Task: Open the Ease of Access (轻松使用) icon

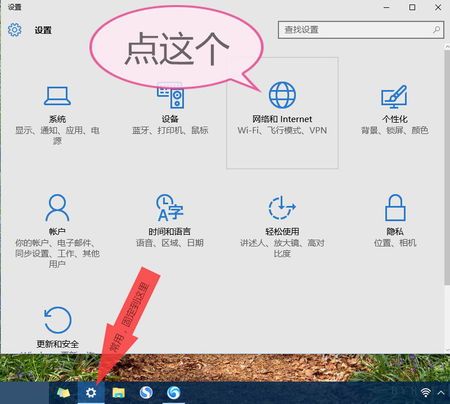Action: pos(282,208)
